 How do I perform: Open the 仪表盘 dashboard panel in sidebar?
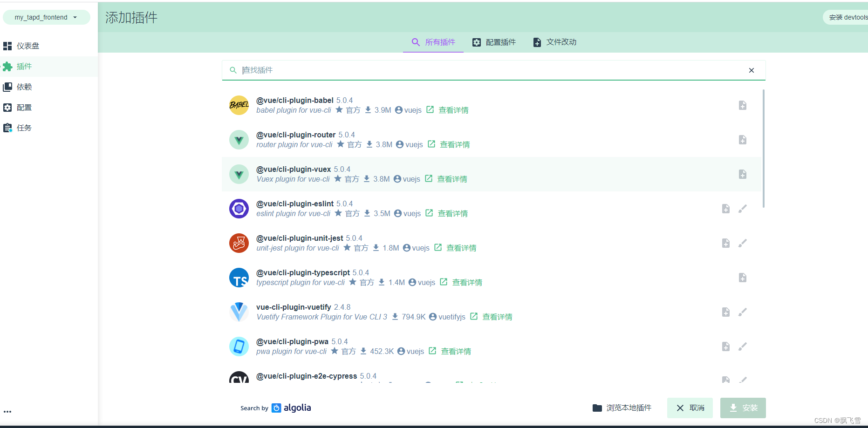coord(23,46)
